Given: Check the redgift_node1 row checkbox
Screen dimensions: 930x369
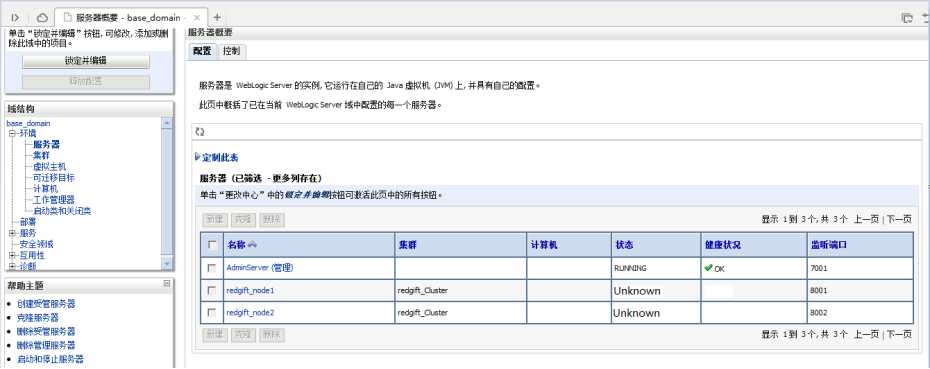Looking at the screenshot, I should [212, 291].
